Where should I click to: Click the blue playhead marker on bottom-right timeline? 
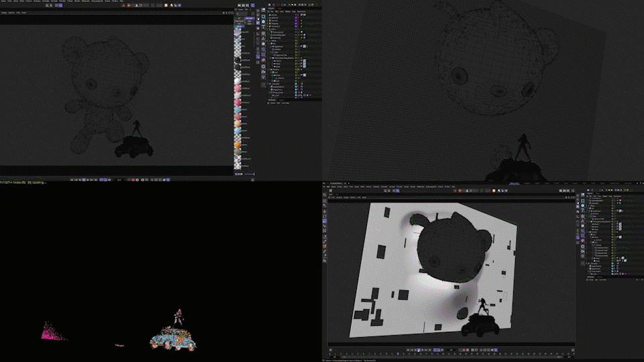[x=398, y=354]
